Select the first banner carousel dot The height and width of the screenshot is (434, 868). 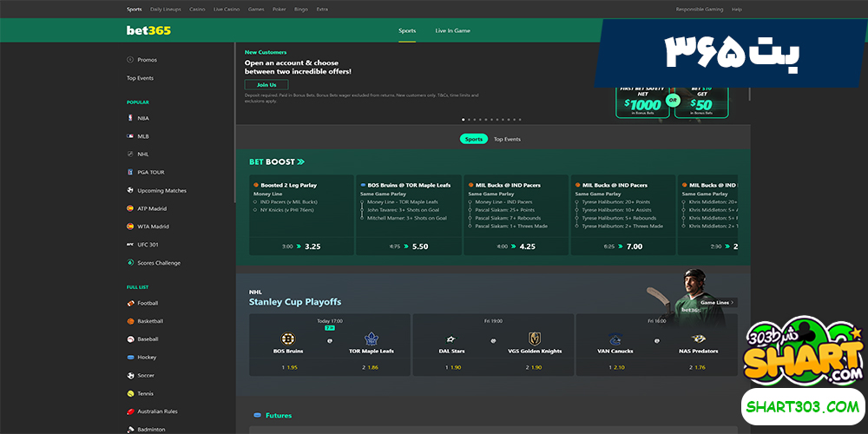tap(464, 120)
